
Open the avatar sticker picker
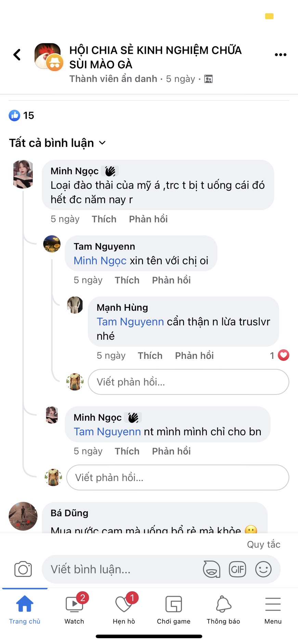pos(211,569)
